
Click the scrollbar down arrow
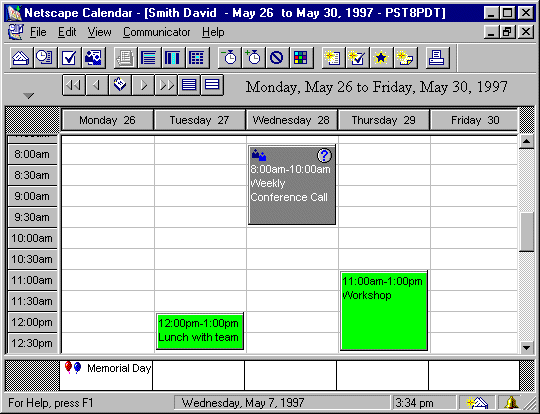pyautogui.click(x=526, y=348)
